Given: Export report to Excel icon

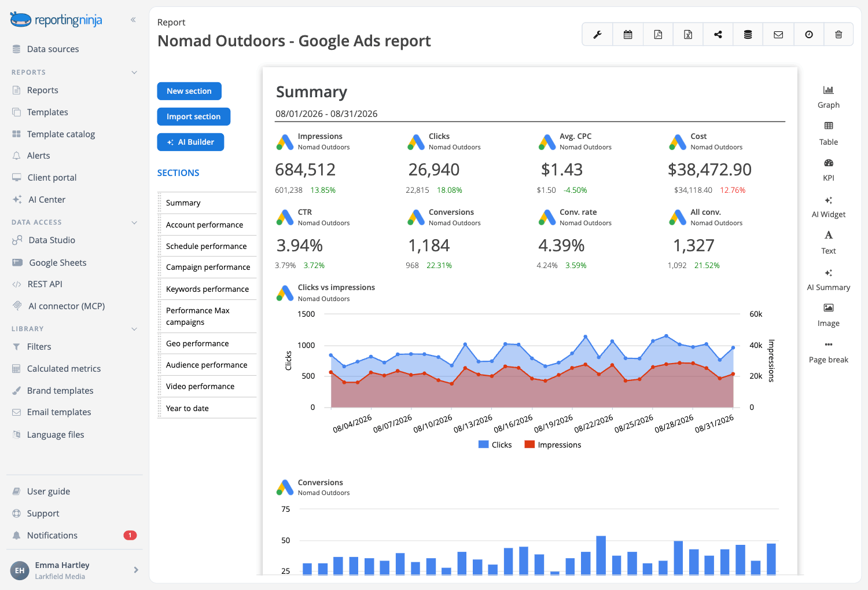Looking at the screenshot, I should pyautogui.click(x=688, y=35).
